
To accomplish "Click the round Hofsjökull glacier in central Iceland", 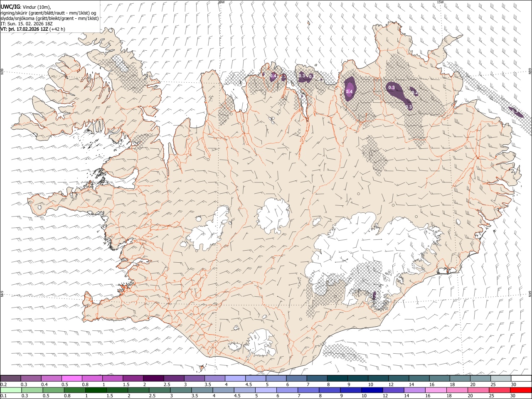I will coord(273,216).
